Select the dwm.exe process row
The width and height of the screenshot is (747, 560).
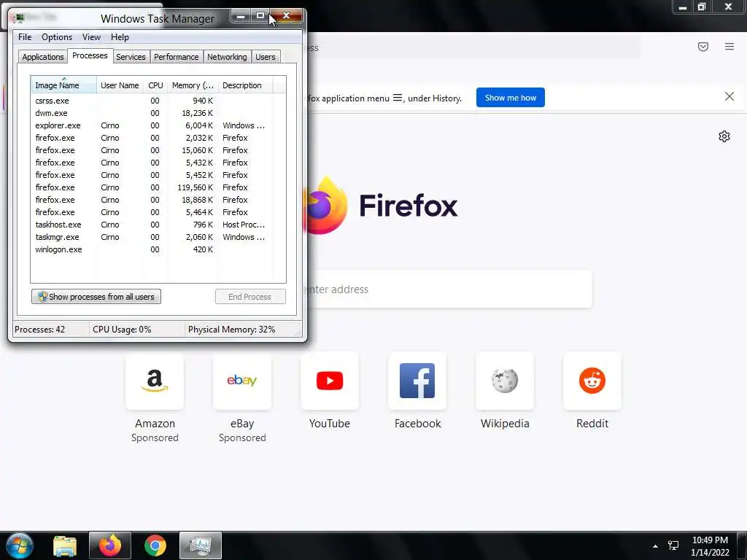[152, 113]
